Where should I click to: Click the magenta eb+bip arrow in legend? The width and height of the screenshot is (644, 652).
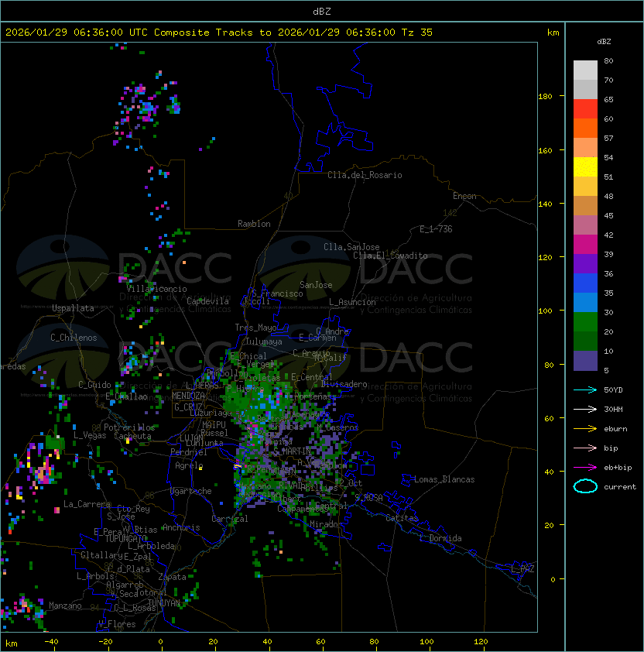point(585,468)
